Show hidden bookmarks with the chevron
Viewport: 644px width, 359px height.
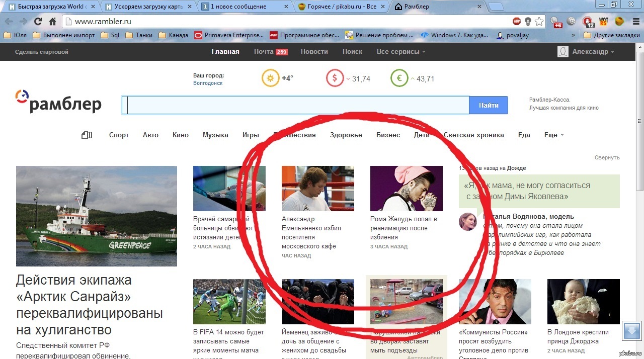574,35
